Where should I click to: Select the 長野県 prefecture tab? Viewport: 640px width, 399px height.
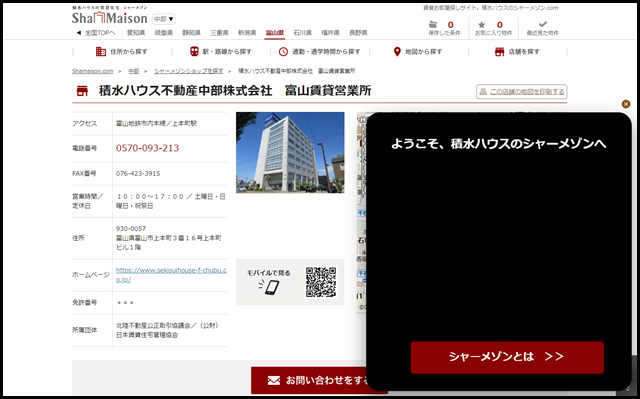click(358, 33)
